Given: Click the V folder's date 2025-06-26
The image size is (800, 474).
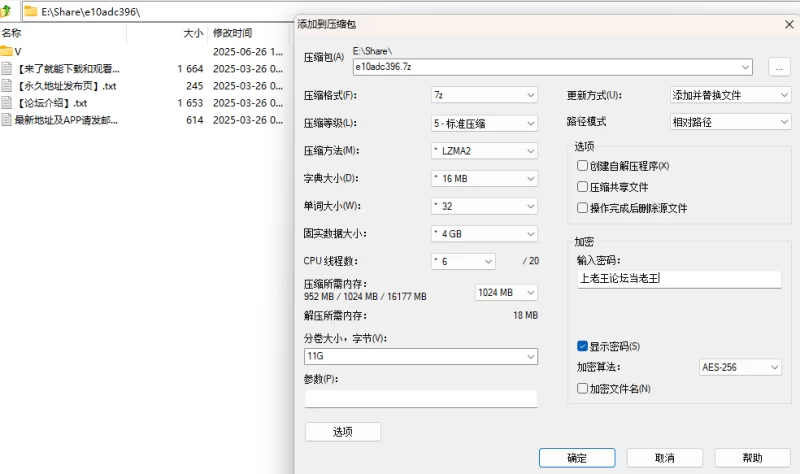Looking at the screenshot, I should click(x=247, y=52).
